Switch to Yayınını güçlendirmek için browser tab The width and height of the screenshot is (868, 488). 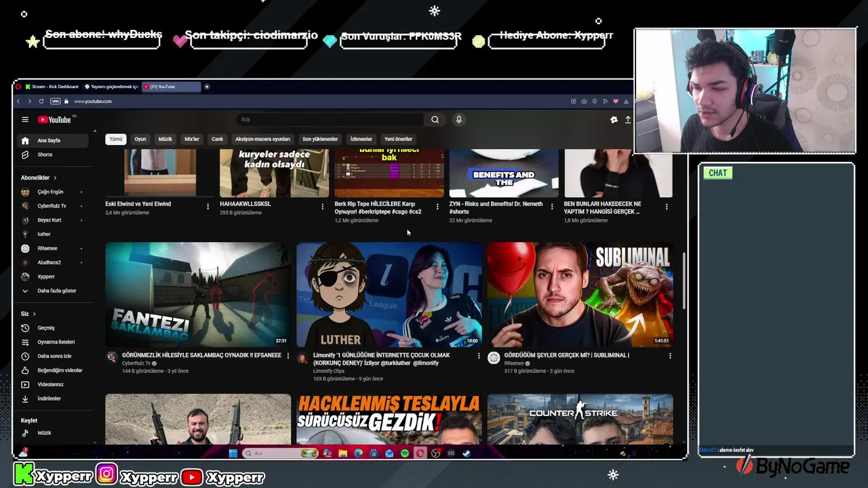tap(112, 87)
